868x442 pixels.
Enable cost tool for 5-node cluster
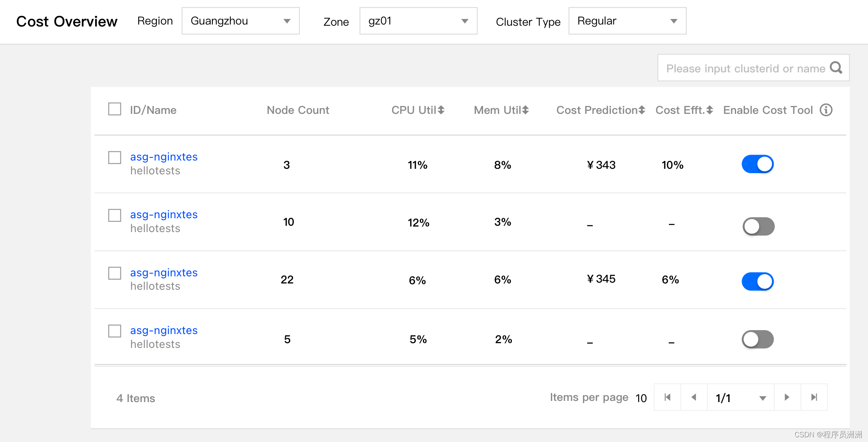click(x=757, y=339)
